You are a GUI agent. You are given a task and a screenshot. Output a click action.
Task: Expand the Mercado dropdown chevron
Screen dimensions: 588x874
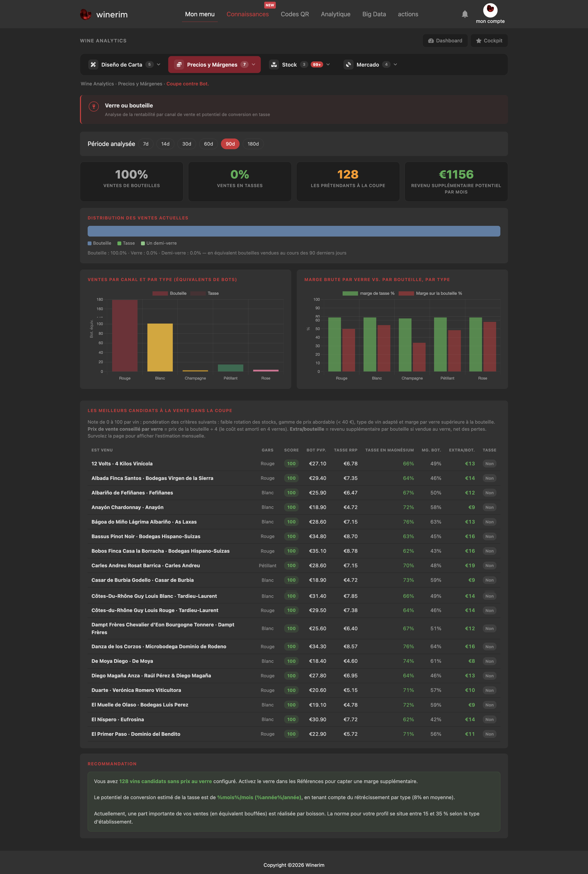point(395,65)
